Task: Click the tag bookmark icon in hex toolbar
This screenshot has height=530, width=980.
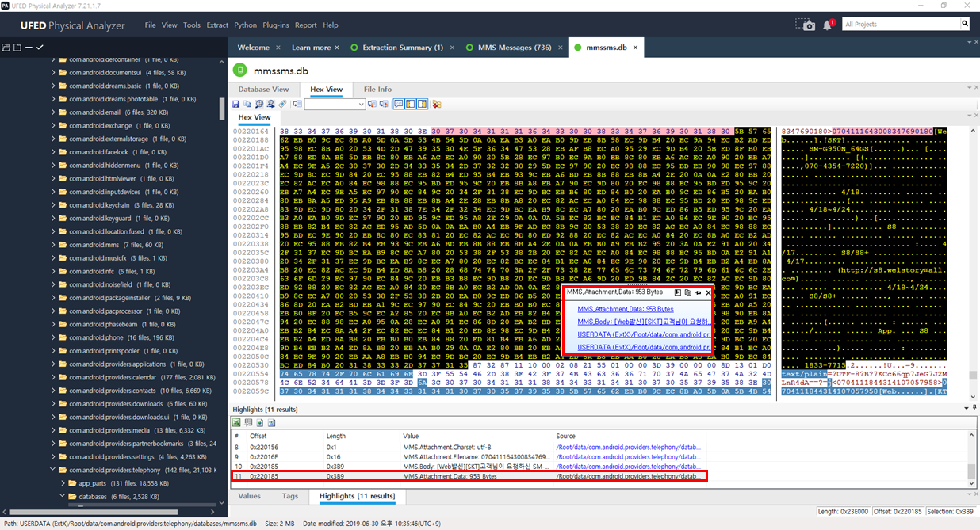Action: point(282,104)
